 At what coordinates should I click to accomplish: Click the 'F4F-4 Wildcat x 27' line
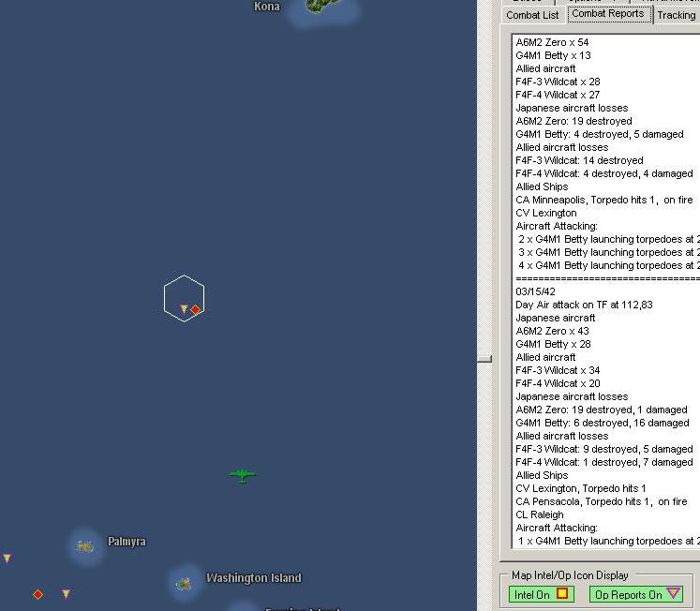click(558, 95)
